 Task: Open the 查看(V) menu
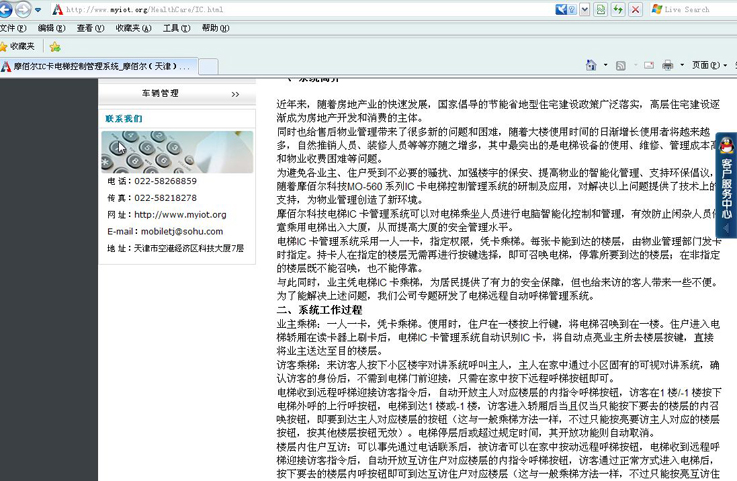point(90,28)
